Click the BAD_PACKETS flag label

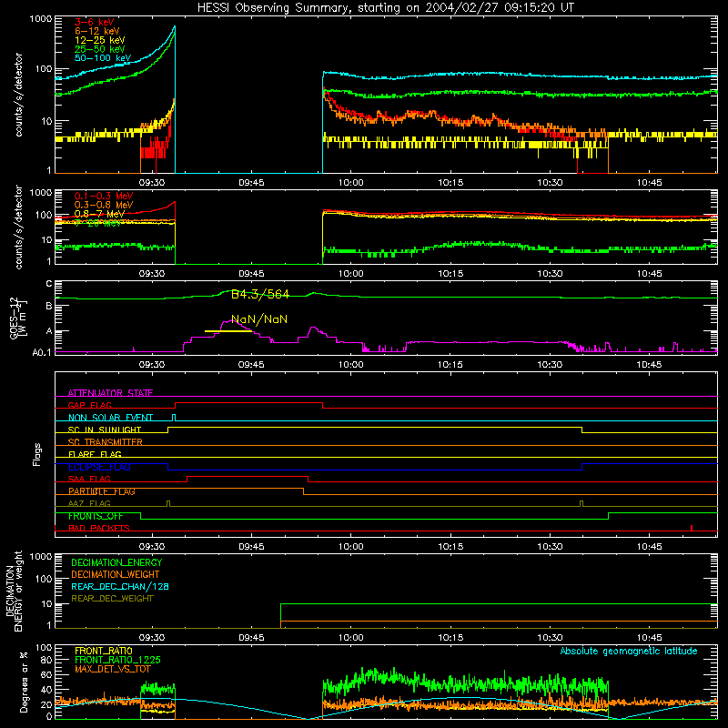(99, 528)
